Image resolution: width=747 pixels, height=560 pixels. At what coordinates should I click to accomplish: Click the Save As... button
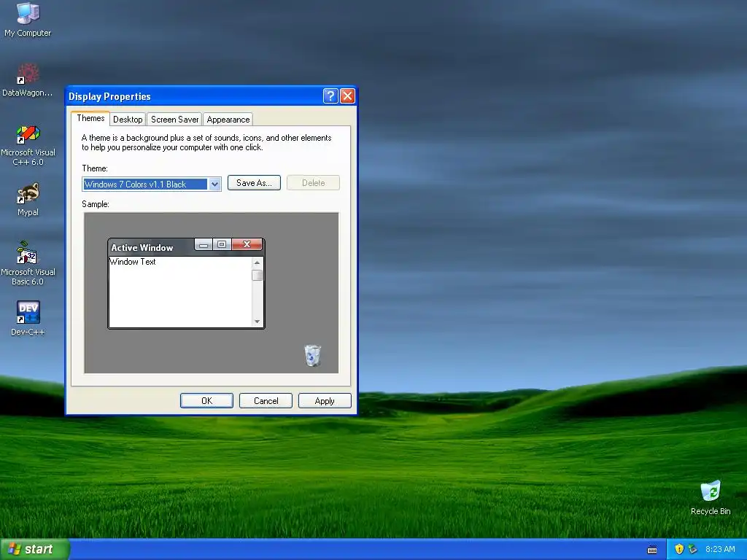[x=254, y=183]
